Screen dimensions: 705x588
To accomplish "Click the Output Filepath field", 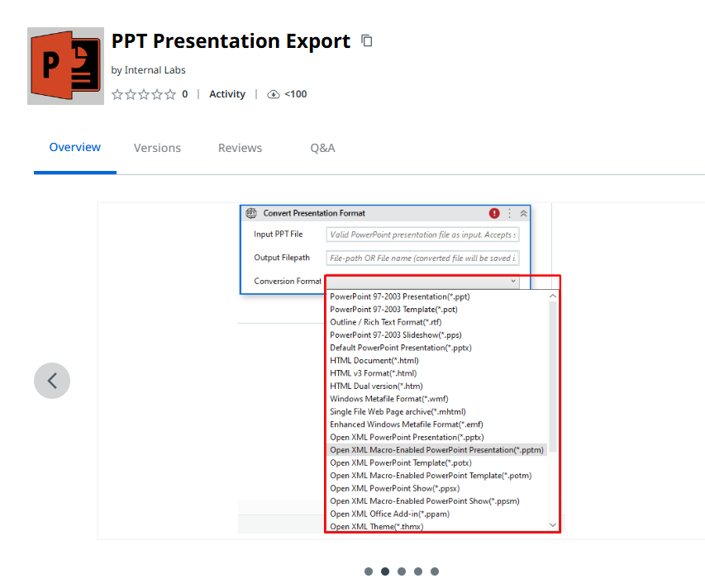I will tap(422, 258).
